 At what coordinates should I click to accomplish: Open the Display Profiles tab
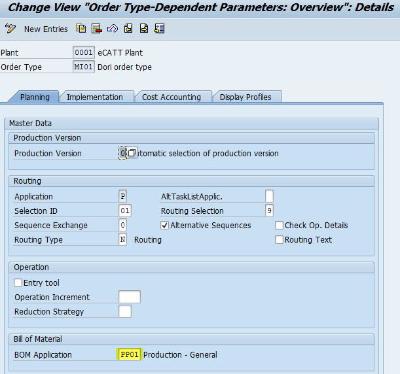(245, 97)
